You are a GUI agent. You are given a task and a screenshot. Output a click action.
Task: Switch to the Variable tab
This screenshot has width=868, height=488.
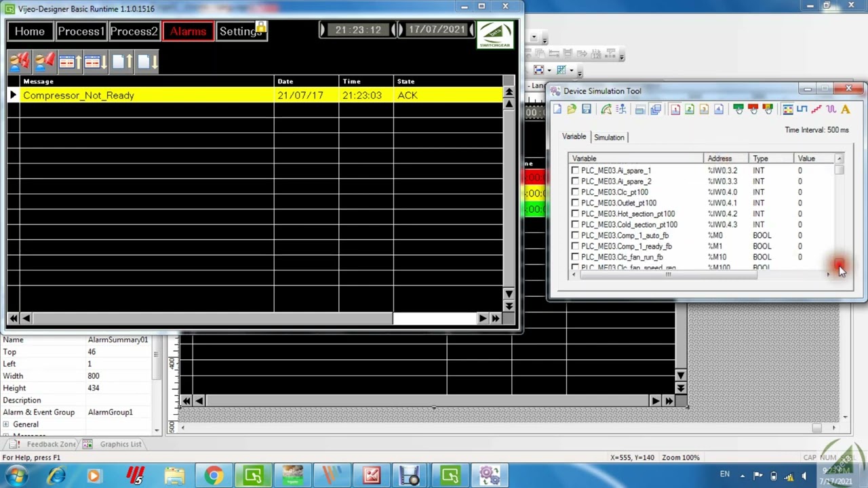tap(574, 137)
